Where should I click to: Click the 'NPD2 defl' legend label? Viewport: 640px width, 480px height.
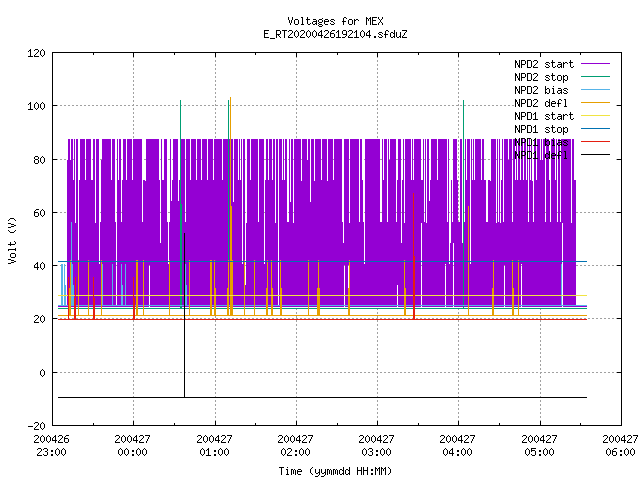point(541,103)
